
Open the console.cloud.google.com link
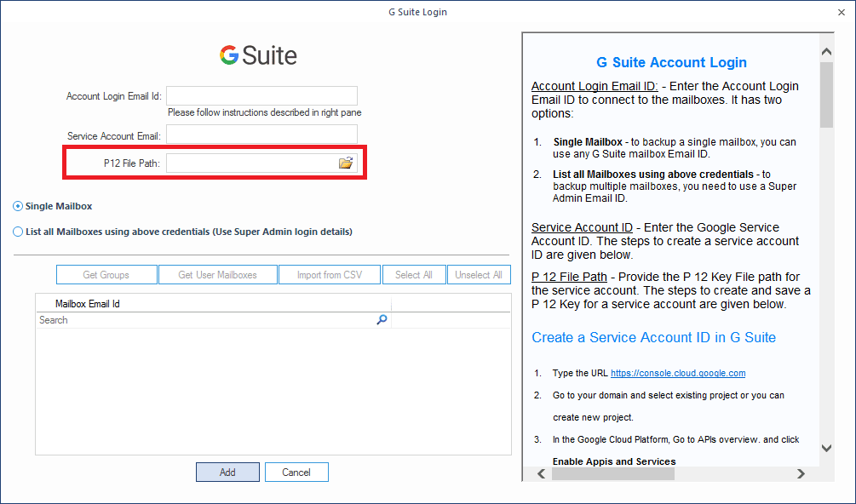coord(678,373)
